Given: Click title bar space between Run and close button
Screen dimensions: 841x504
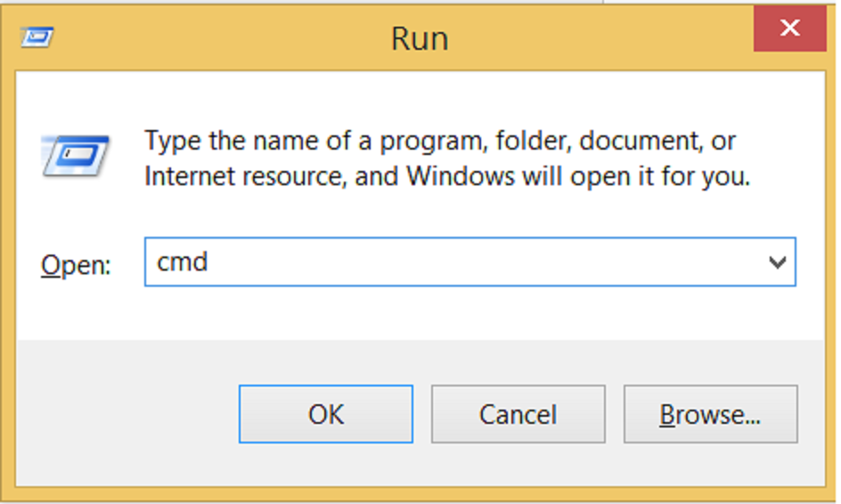Looking at the screenshot, I should click(606, 38).
